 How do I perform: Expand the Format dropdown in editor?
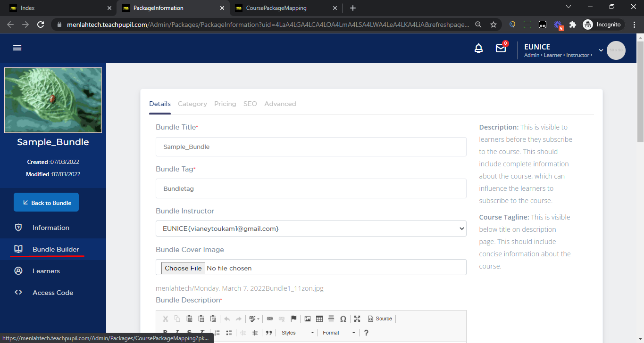coord(339,333)
